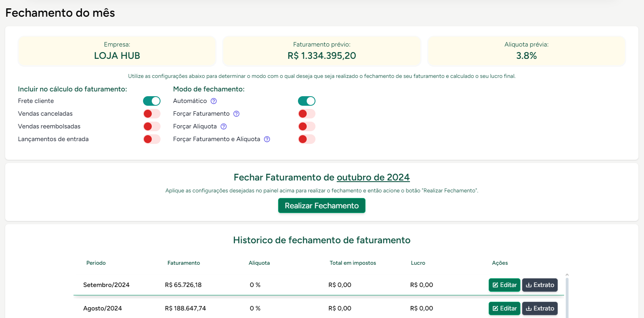Viewport: 644px width, 318px height.
Task: Turn on Vendas reembolsadas switch
Action: 152,126
